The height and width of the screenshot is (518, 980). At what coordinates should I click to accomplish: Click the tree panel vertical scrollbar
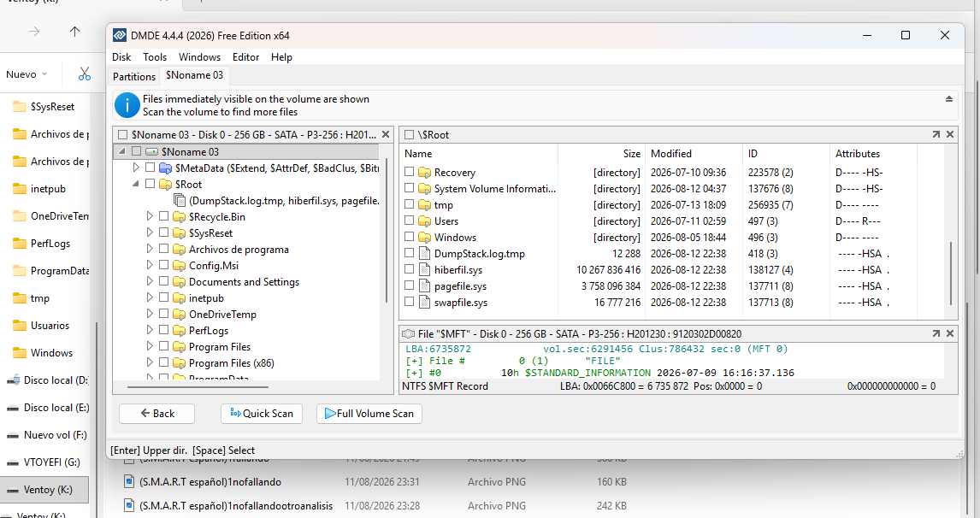coord(387,231)
